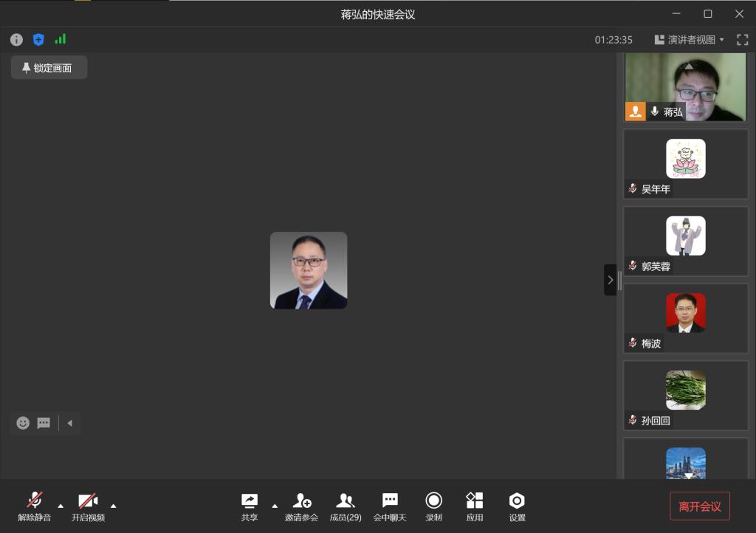Select 梅波's participant thumbnail
The height and width of the screenshot is (533, 756).
685,318
